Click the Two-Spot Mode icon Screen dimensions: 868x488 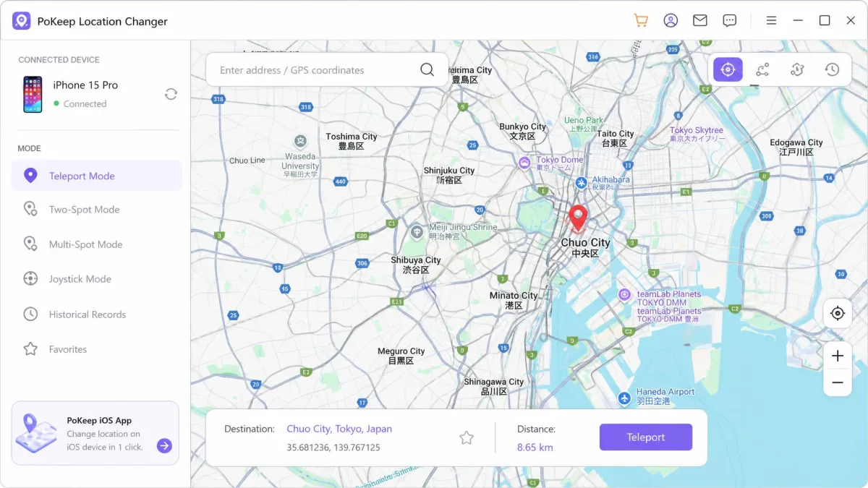click(30, 210)
